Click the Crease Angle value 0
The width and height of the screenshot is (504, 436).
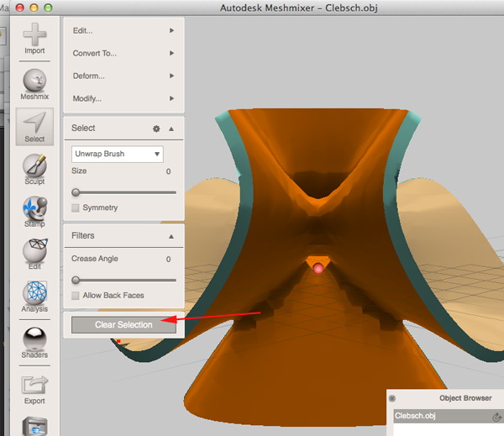pos(168,259)
